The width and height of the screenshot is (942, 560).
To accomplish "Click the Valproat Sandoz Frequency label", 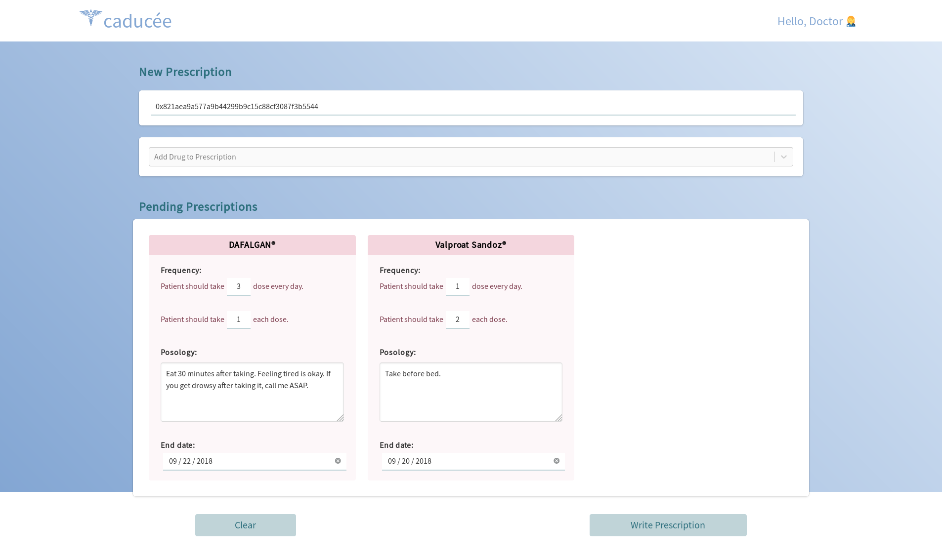I will (400, 270).
